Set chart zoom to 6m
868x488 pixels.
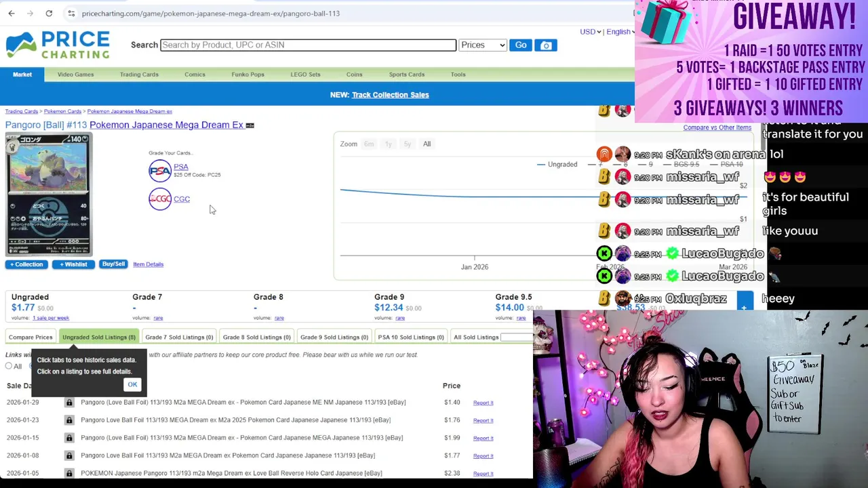click(368, 144)
